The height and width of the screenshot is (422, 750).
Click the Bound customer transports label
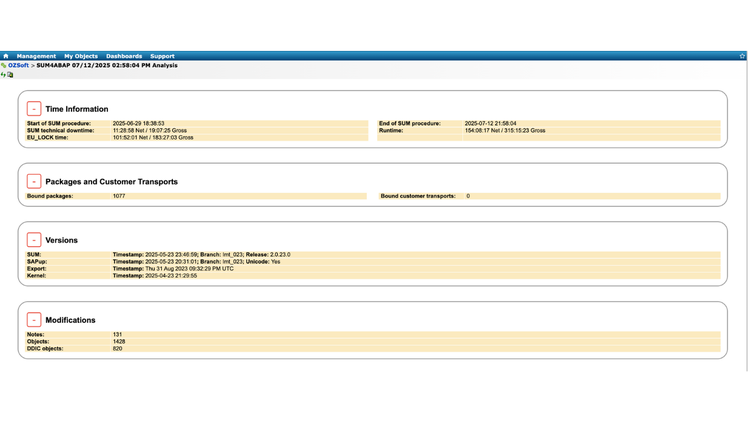[418, 196]
